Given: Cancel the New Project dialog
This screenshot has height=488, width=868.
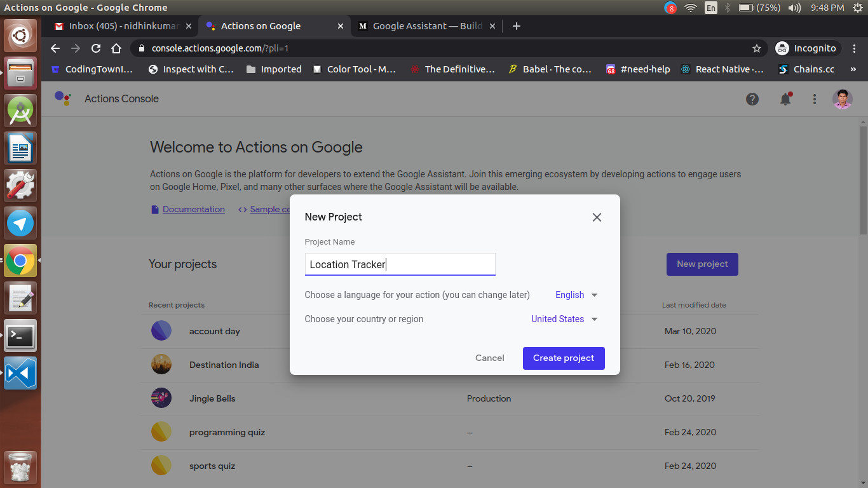Looking at the screenshot, I should click(490, 358).
